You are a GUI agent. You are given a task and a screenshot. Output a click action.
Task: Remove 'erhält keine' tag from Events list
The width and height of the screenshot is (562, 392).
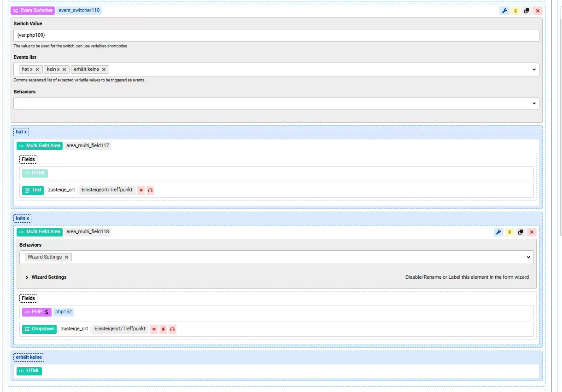pyautogui.click(x=104, y=69)
